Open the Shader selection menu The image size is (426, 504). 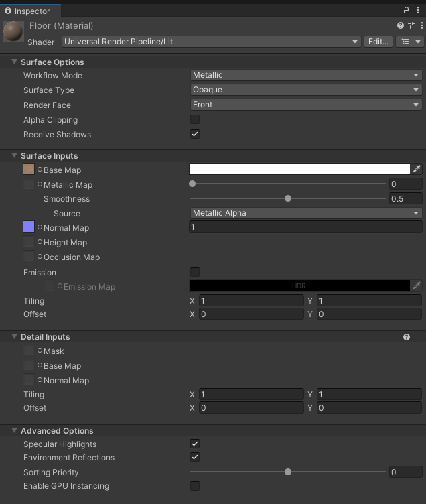(212, 42)
